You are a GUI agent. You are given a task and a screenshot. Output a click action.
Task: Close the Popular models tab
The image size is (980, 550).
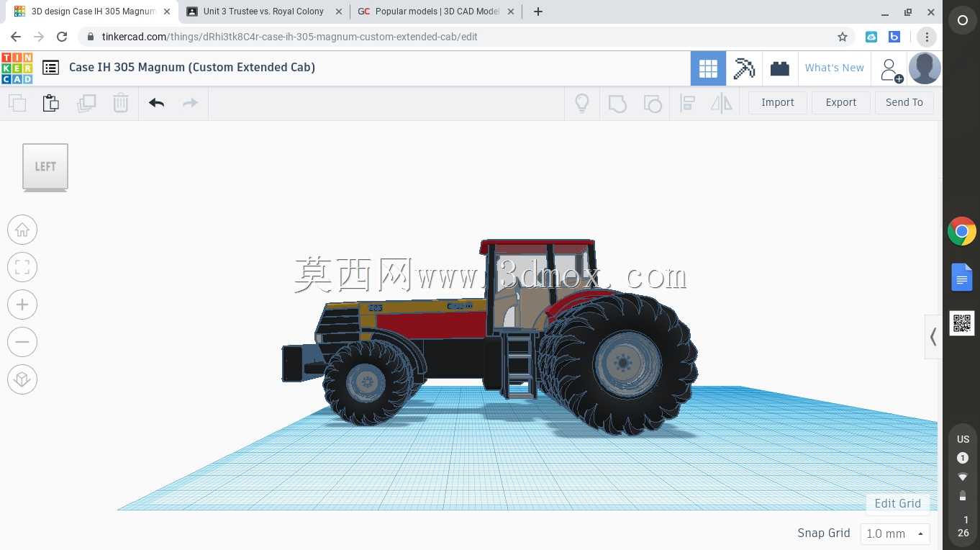click(511, 12)
